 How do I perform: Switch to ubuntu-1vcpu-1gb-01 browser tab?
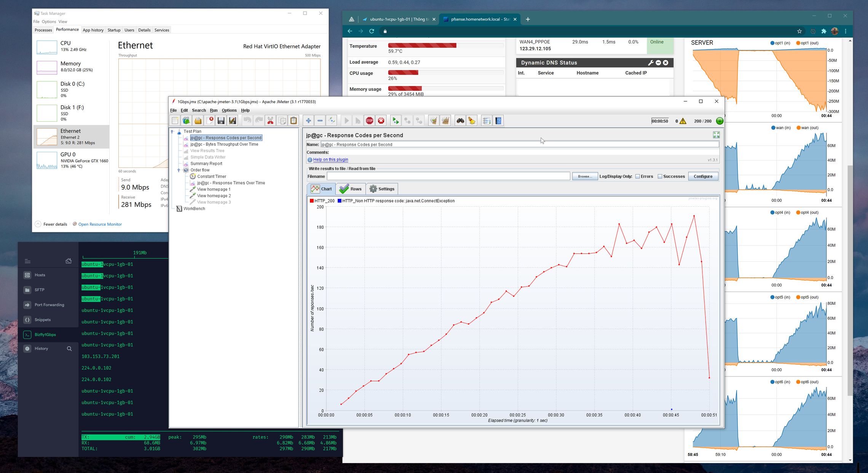(399, 19)
